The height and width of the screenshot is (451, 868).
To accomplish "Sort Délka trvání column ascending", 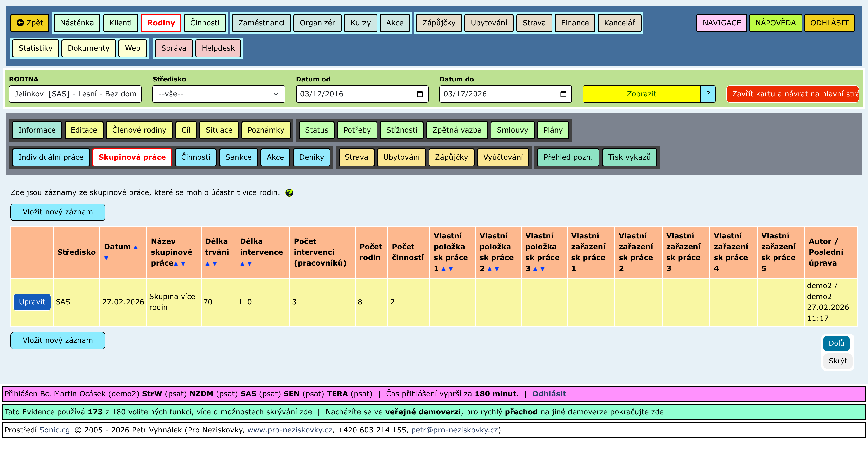I will pos(208,264).
